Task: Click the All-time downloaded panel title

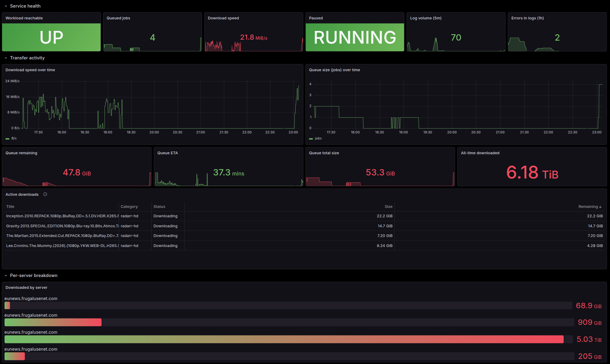Action: click(x=480, y=153)
